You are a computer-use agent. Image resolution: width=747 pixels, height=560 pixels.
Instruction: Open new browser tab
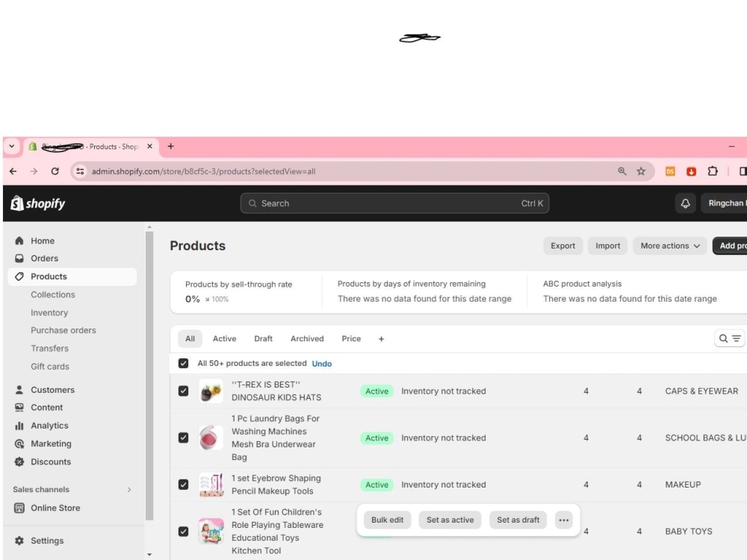pyautogui.click(x=170, y=146)
